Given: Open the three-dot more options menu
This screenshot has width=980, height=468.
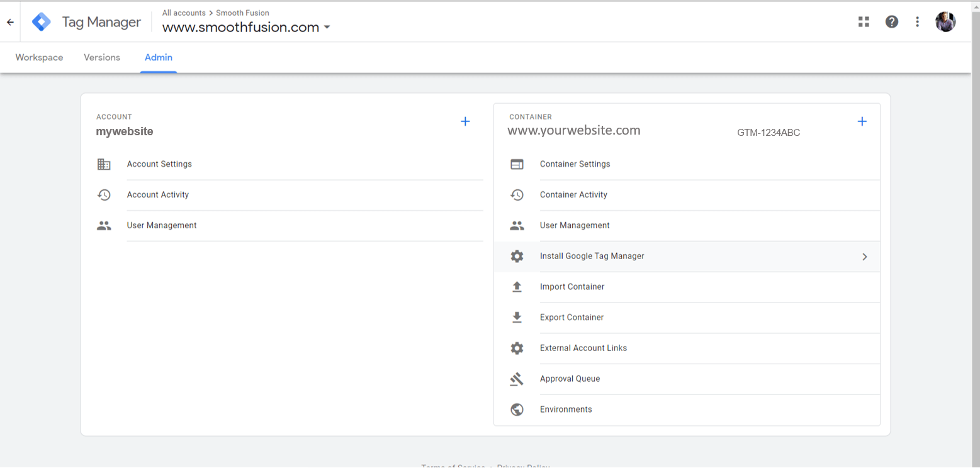Looking at the screenshot, I should tap(917, 22).
